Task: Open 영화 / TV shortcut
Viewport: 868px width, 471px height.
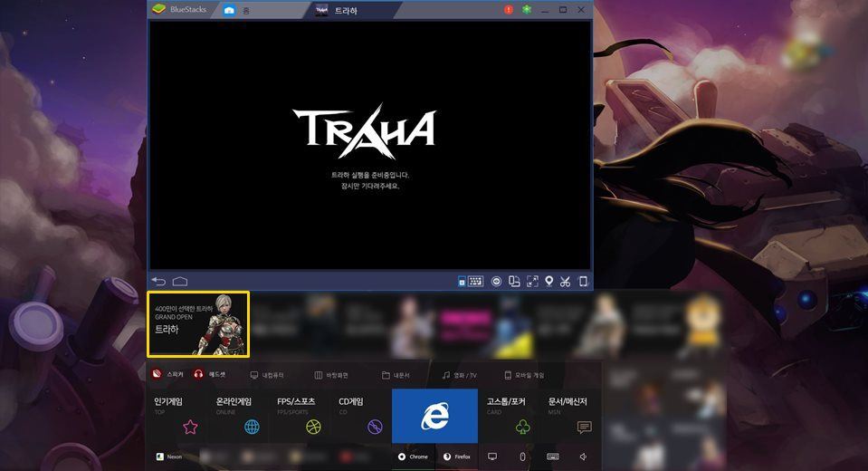Action: point(460,375)
